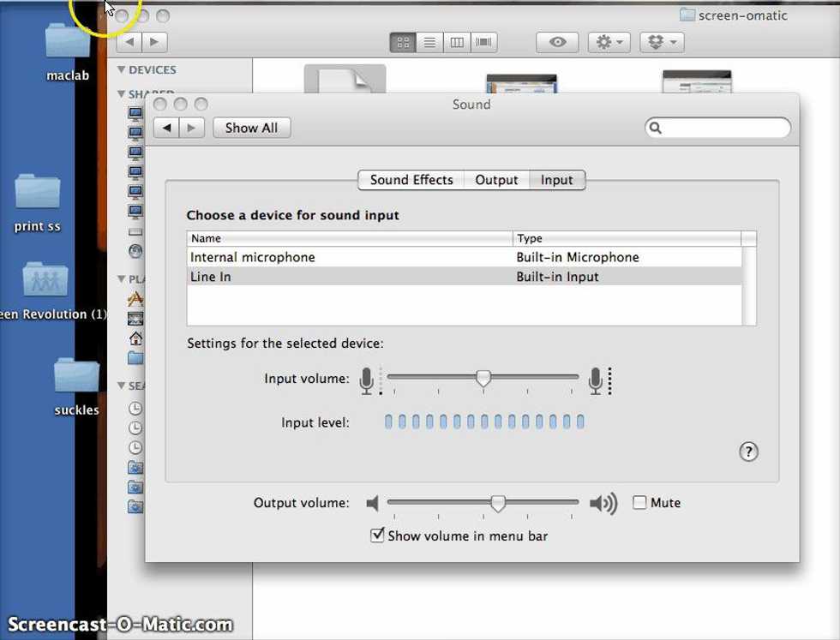Uncheck Show volume in menu bar

point(377,535)
